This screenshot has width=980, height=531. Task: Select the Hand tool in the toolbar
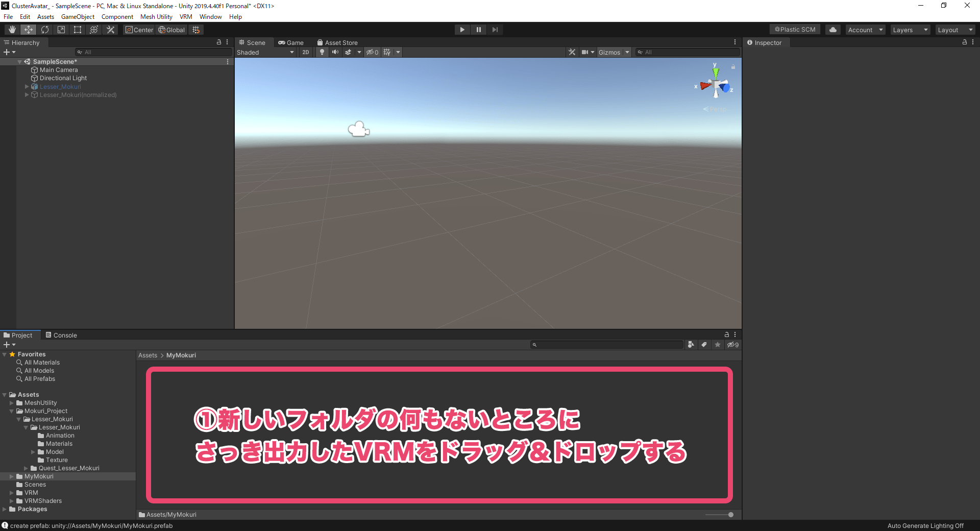tap(12, 29)
